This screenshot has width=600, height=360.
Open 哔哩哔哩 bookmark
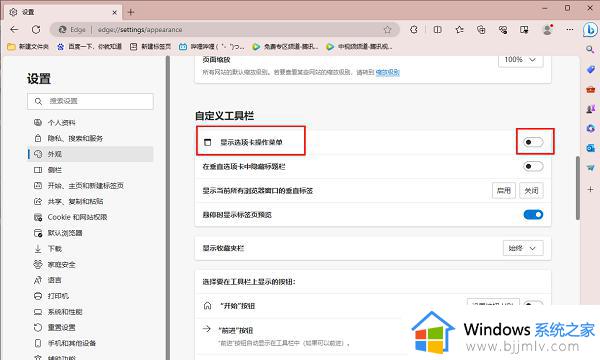(x=212, y=47)
